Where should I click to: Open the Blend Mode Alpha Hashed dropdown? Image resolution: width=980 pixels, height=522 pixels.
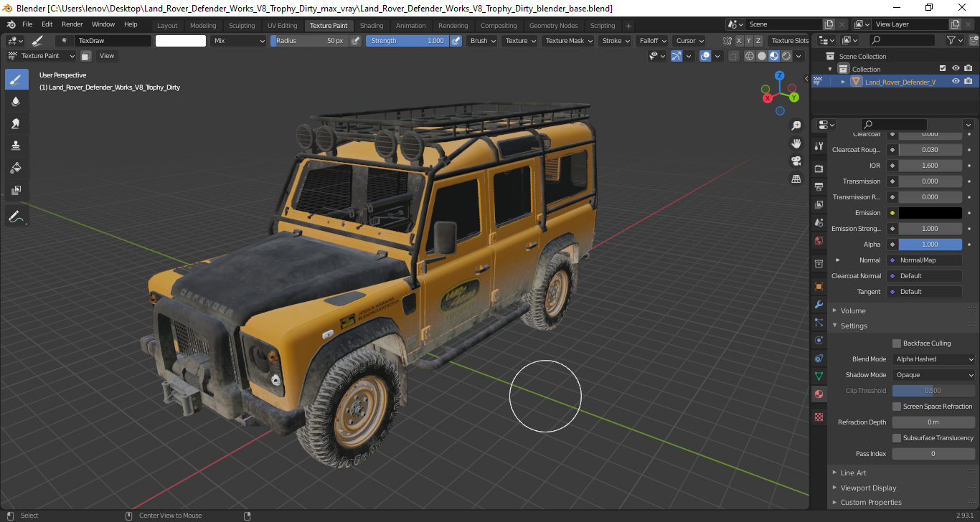point(934,359)
